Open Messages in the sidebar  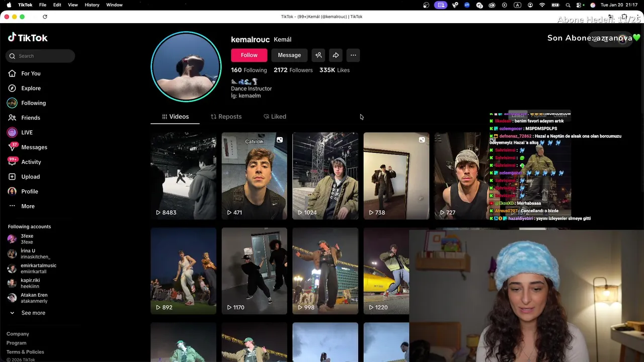[x=28, y=147]
